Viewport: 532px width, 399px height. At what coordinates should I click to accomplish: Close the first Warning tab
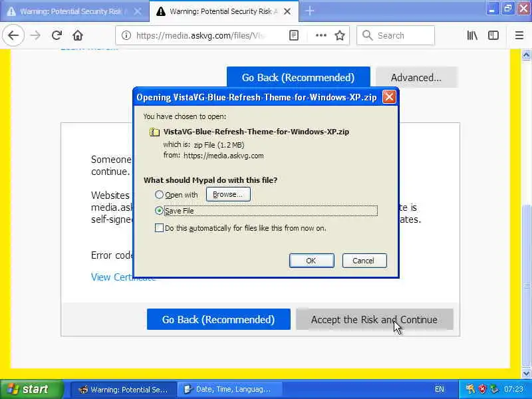(138, 11)
